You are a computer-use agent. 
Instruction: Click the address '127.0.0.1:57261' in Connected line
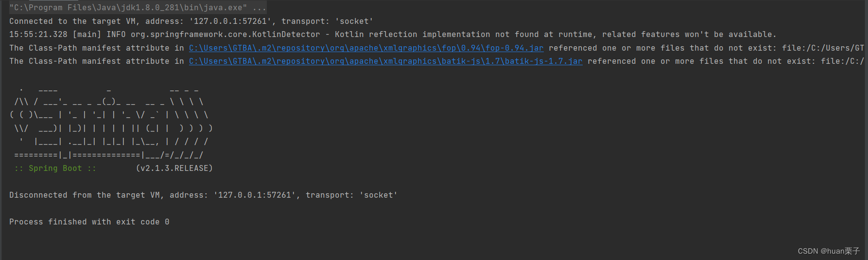230,21
